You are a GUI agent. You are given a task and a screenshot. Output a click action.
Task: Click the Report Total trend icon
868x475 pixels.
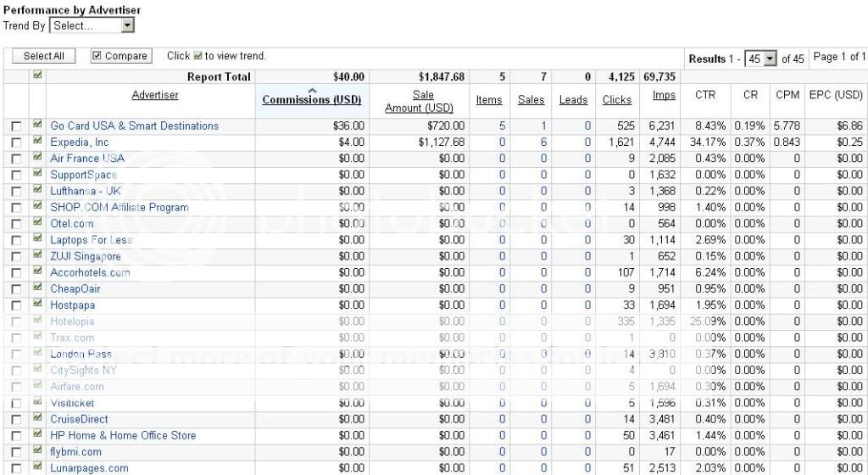point(37,74)
